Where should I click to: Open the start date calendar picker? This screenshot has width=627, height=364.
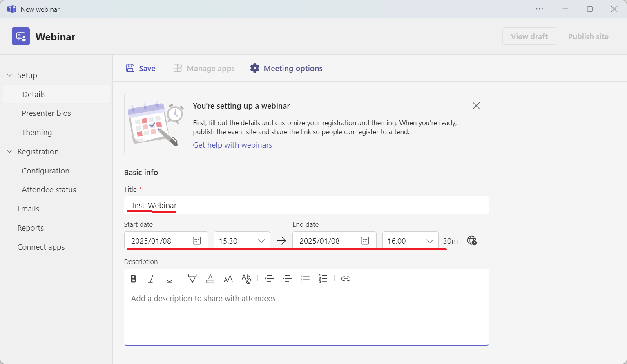pos(197,241)
